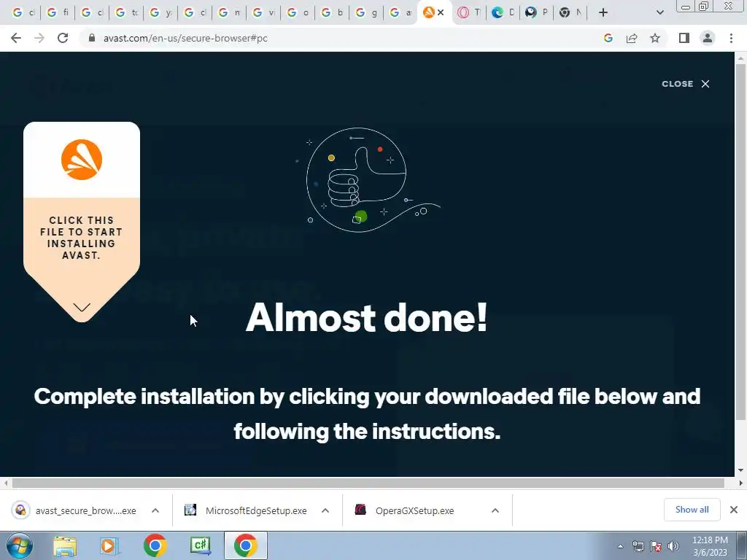Open the first Chrome taskbar icon
This screenshot has height=560, width=747.
point(155,545)
